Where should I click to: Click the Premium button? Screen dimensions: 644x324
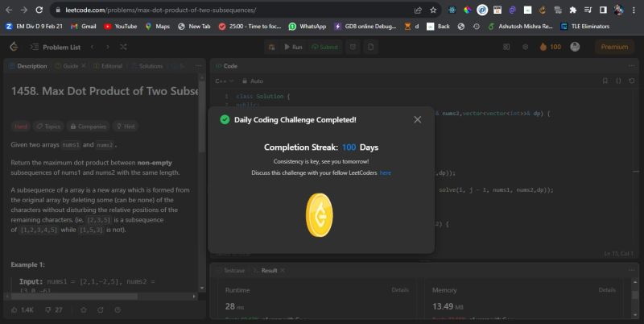coord(614,47)
